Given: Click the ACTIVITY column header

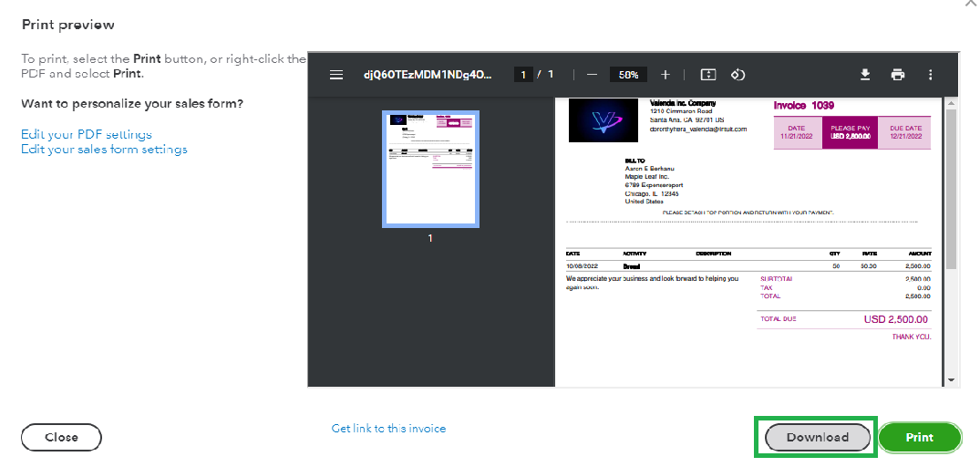Looking at the screenshot, I should (x=634, y=254).
